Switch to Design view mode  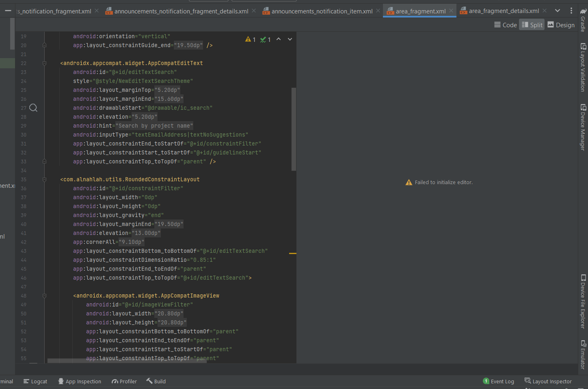(x=561, y=25)
